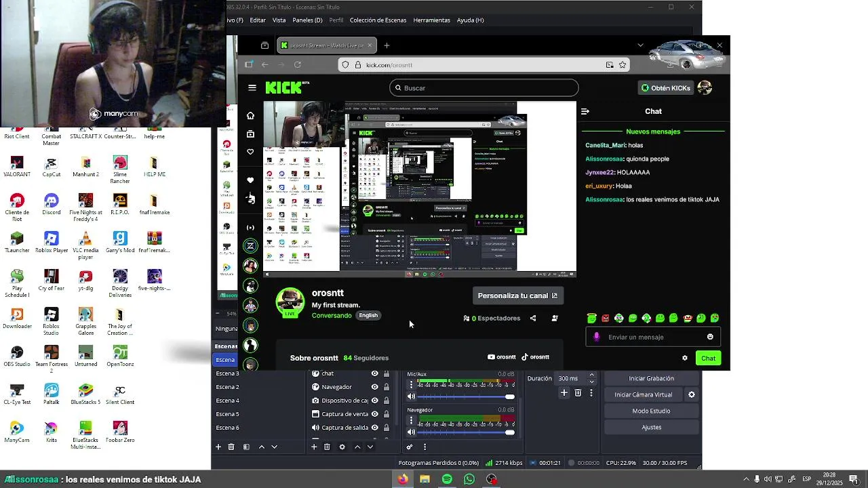868x488 pixels.
Task: Add a scene transition with plus icon
Action: [564, 392]
